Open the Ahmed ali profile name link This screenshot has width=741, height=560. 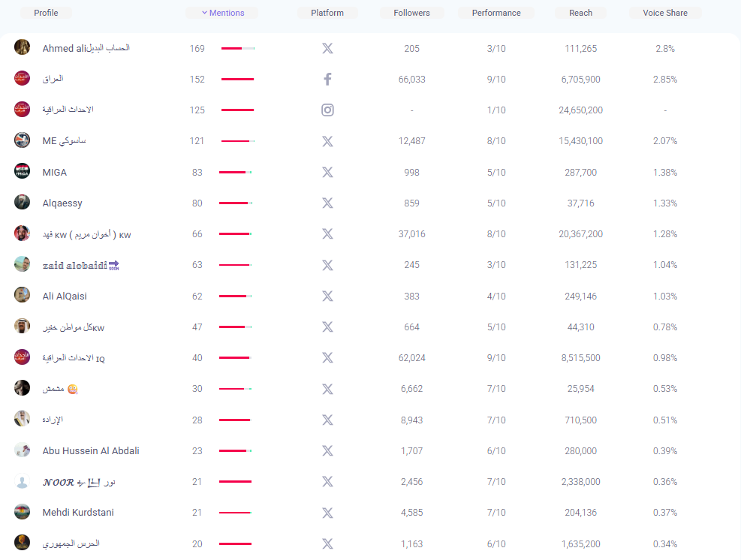pyautogui.click(x=86, y=48)
